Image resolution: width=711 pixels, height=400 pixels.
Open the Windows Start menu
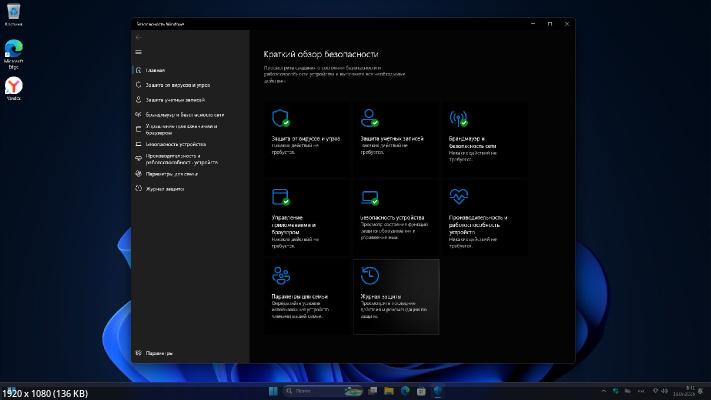(x=273, y=391)
